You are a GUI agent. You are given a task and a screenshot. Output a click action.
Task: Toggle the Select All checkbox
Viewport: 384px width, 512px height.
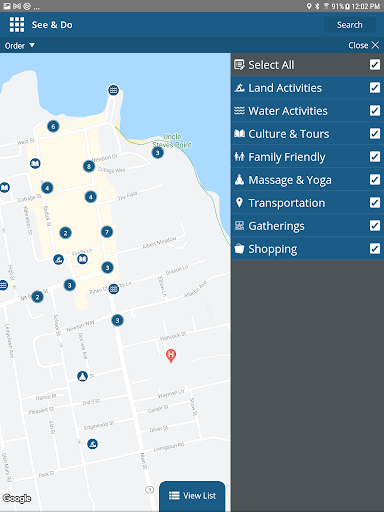[375, 65]
